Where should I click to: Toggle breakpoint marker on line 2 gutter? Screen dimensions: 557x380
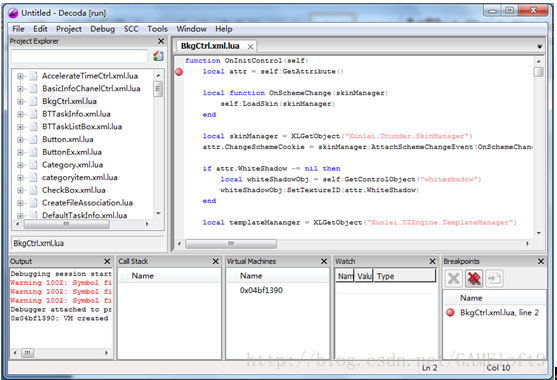179,72
